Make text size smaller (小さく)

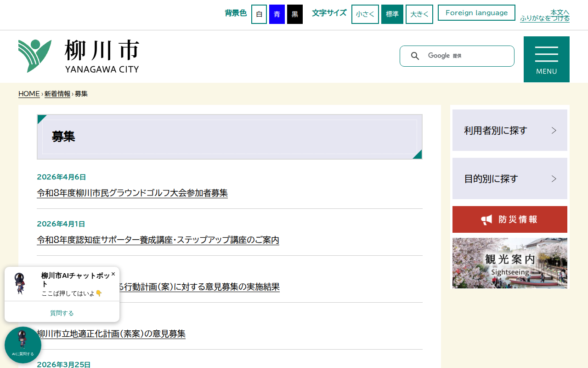(365, 14)
